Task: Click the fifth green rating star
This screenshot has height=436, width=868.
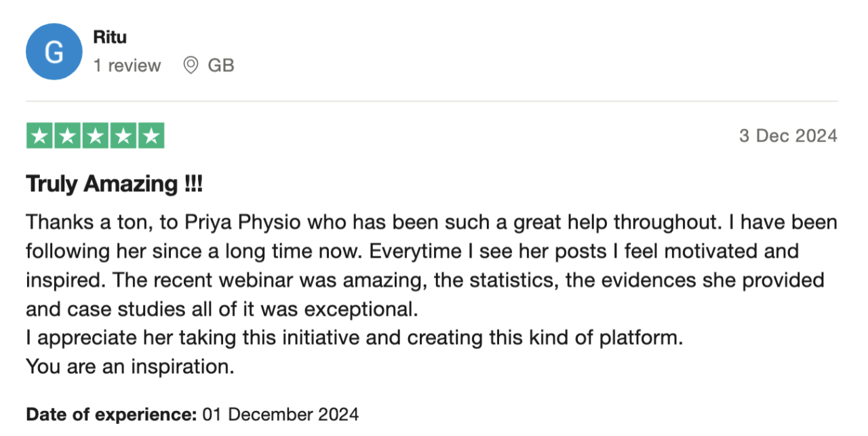Action: [x=151, y=136]
